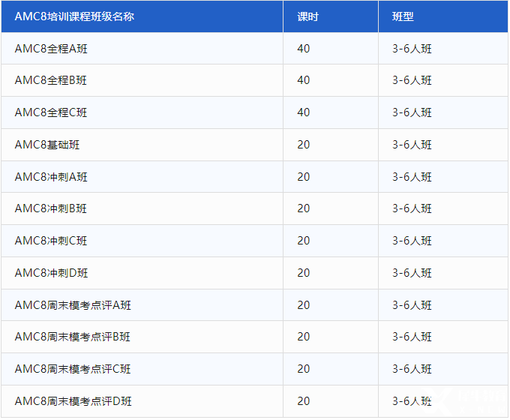The width and height of the screenshot is (510, 420).
Task: Click the 20 课时 value for AMC8冲刺D班
Action: [x=304, y=273]
